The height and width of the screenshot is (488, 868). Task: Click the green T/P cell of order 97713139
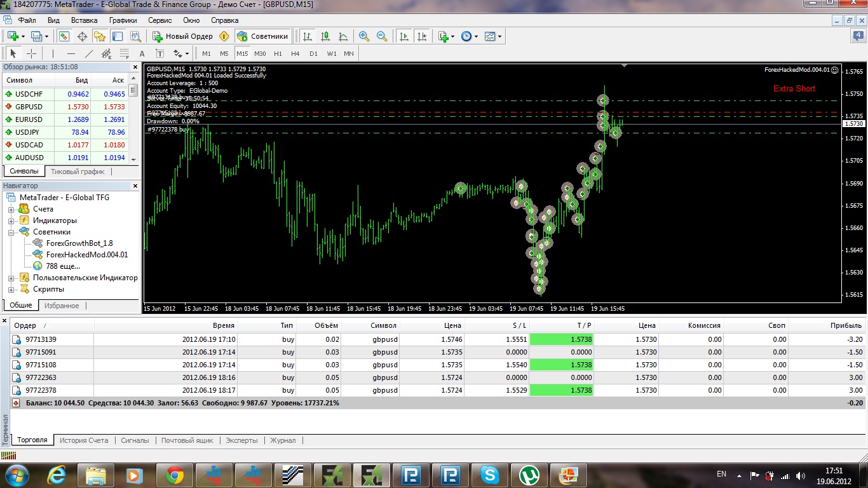tap(561, 339)
